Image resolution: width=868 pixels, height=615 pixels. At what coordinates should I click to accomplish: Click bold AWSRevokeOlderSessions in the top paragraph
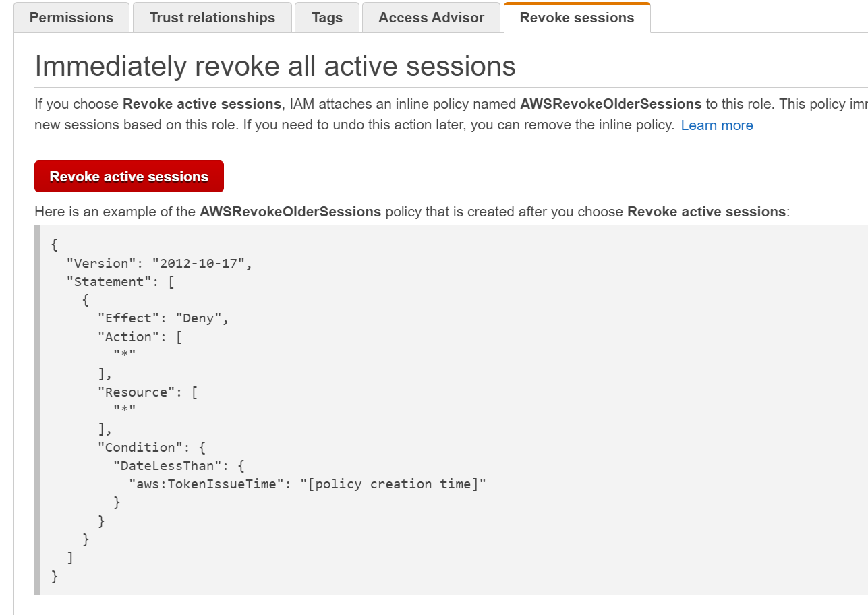(611, 104)
